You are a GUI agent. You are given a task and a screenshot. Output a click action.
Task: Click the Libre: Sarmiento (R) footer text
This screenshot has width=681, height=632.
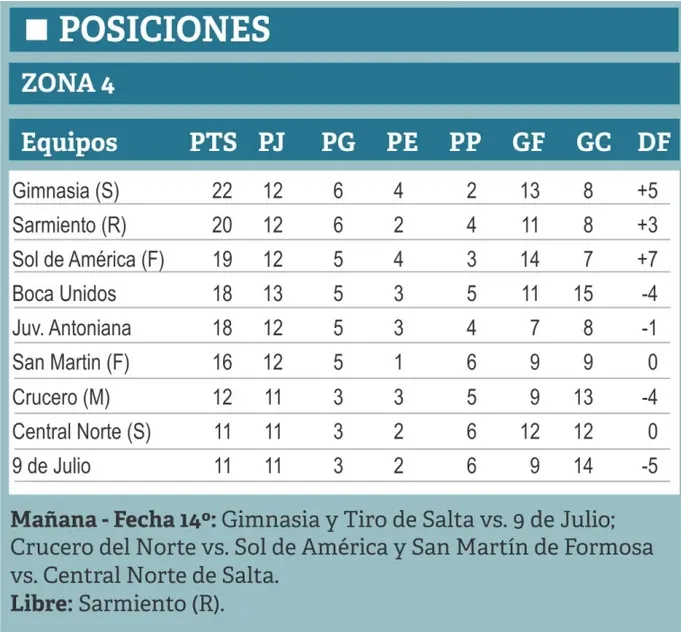tap(117, 604)
